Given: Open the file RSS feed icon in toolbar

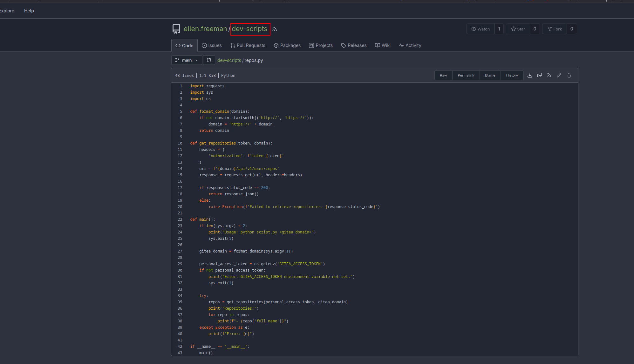Looking at the screenshot, I should (x=549, y=75).
